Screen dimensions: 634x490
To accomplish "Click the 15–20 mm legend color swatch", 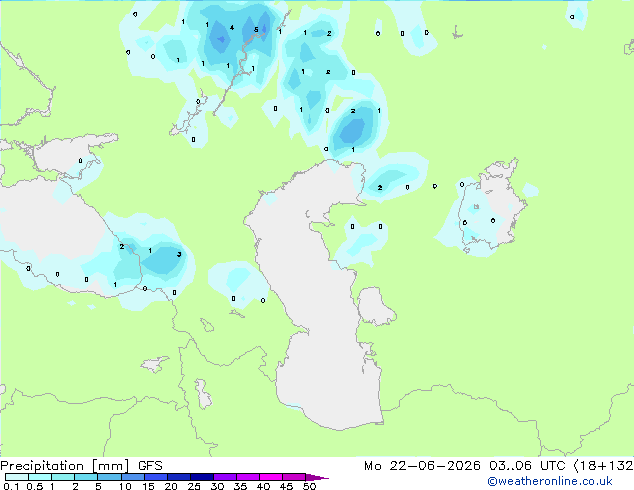I will [x=155, y=477].
